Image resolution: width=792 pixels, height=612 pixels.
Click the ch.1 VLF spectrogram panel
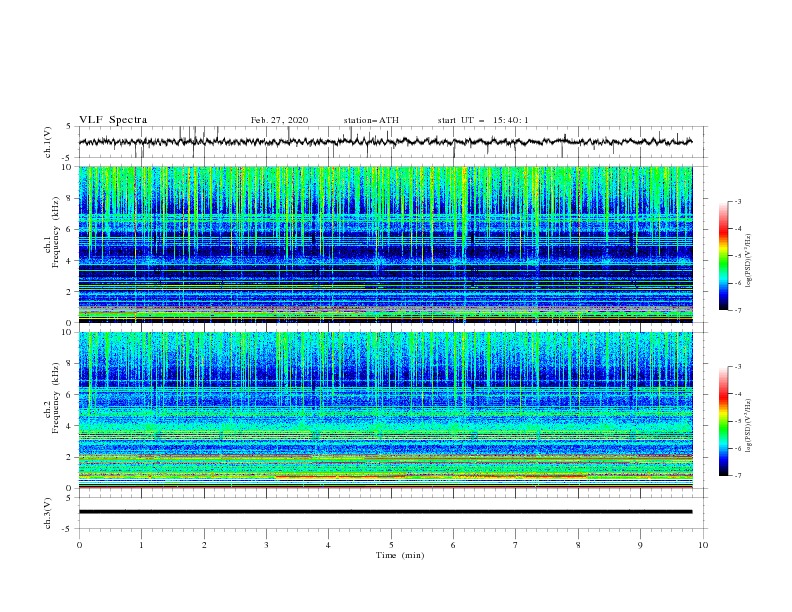tap(385, 244)
